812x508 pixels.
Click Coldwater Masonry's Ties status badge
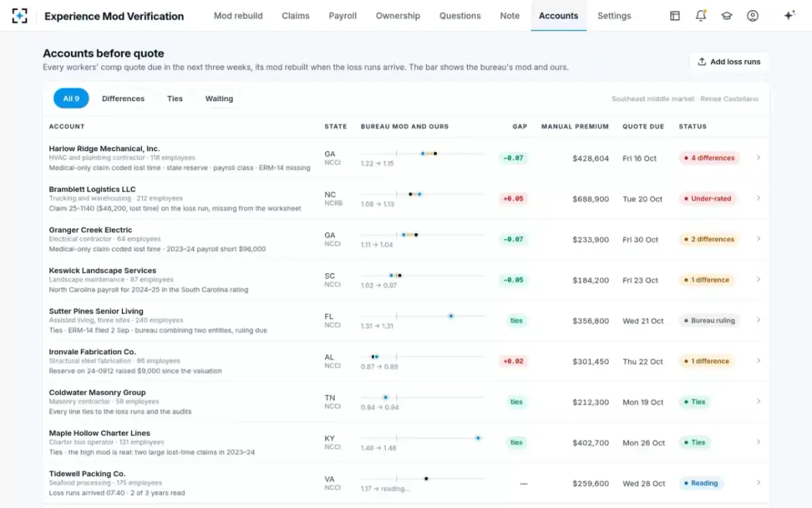point(695,402)
